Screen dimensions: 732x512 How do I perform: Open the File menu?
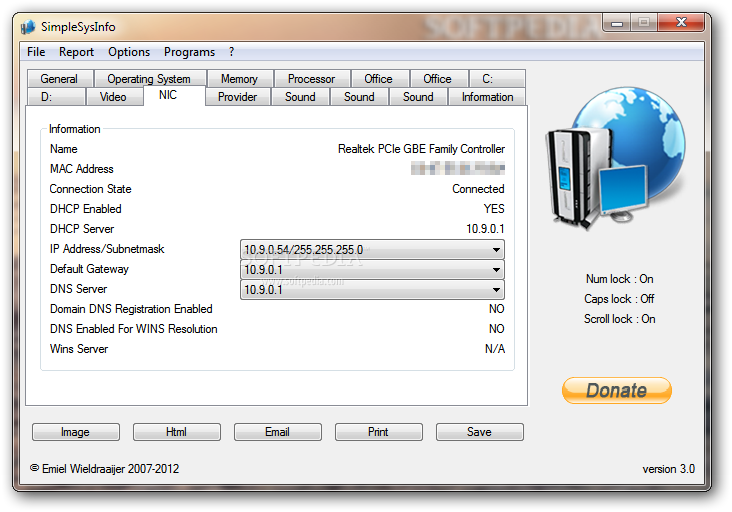tap(36, 52)
